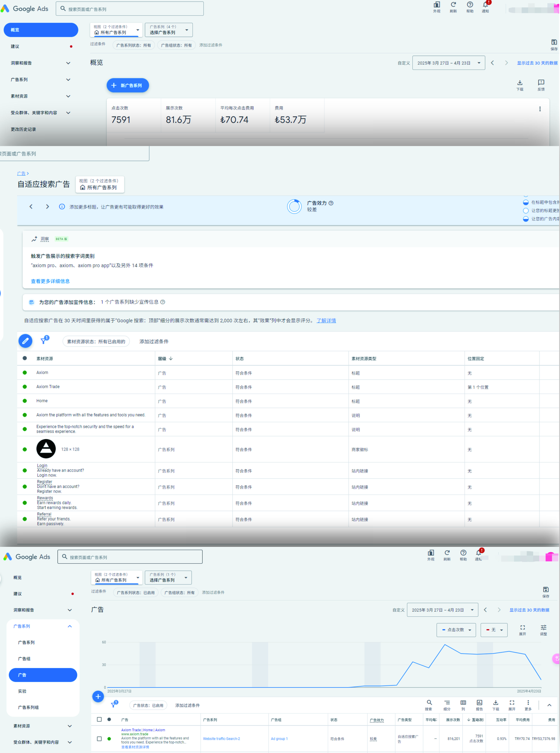Viewport: 560px width, 753px height.
Task: Select the Ad groups item in sidebar
Action: pyautogui.click(x=24, y=658)
